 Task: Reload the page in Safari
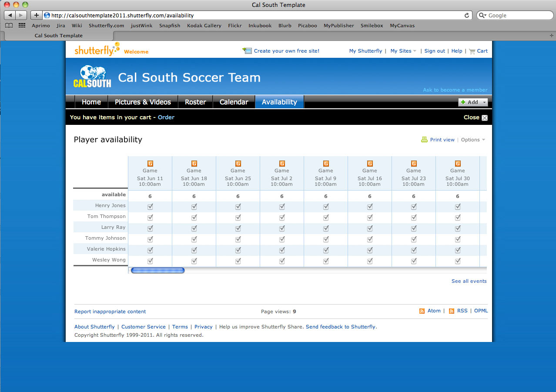click(467, 15)
